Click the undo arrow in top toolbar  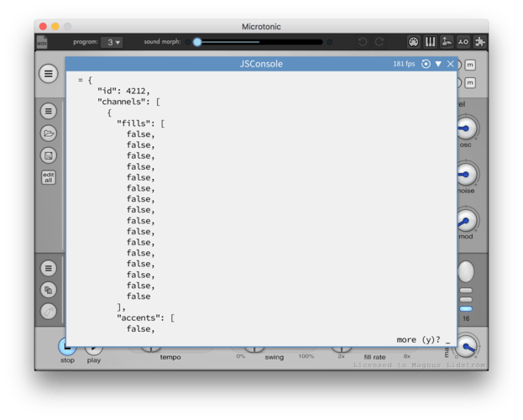pos(363,42)
